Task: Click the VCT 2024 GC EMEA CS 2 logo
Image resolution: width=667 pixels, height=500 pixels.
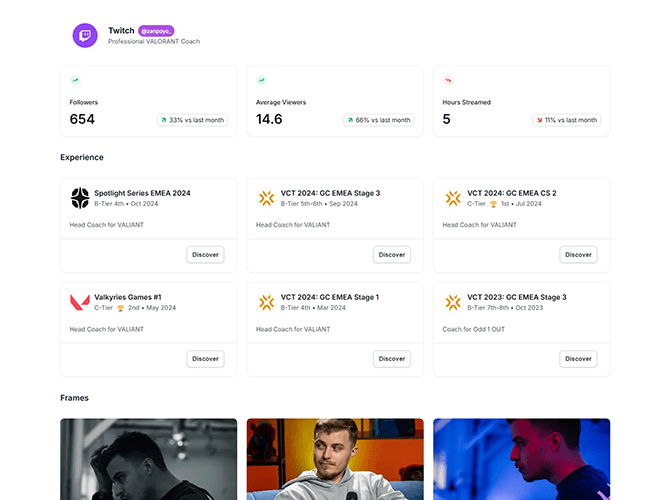Action: click(453, 198)
